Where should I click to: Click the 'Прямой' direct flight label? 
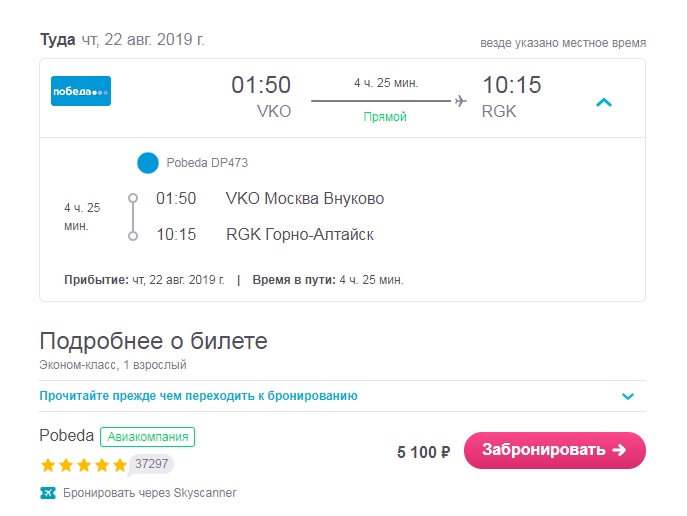pyautogui.click(x=385, y=117)
